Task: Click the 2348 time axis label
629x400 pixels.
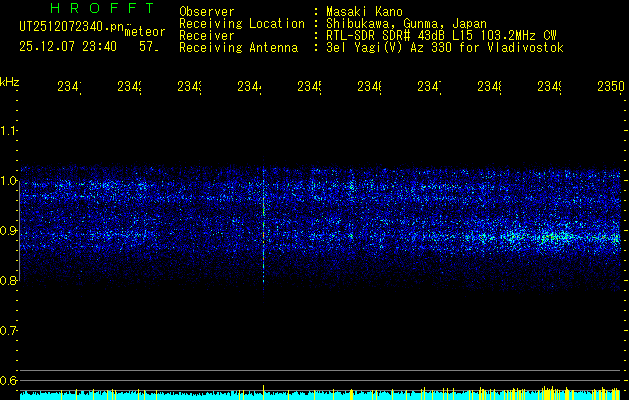Action: [x=490, y=86]
